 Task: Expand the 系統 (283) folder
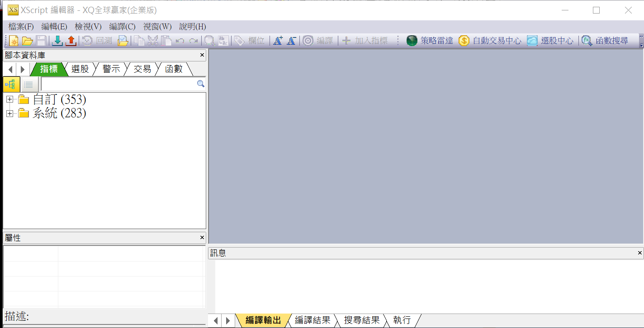(x=9, y=113)
